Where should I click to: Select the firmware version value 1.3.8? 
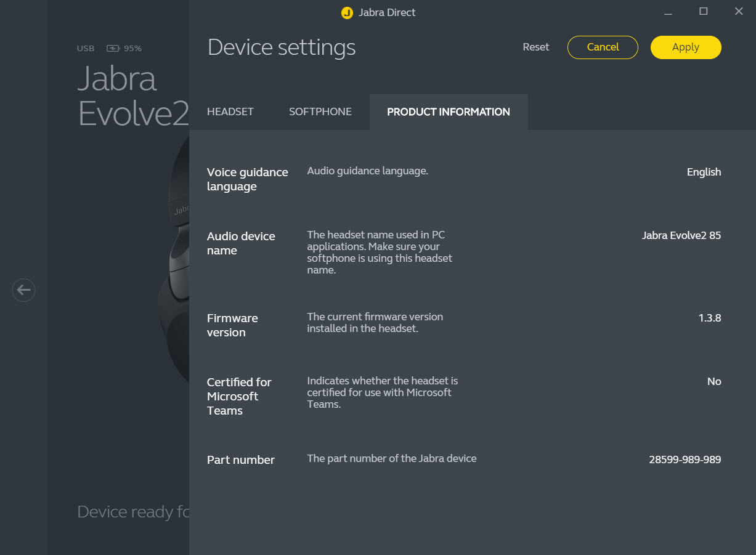[x=710, y=318]
